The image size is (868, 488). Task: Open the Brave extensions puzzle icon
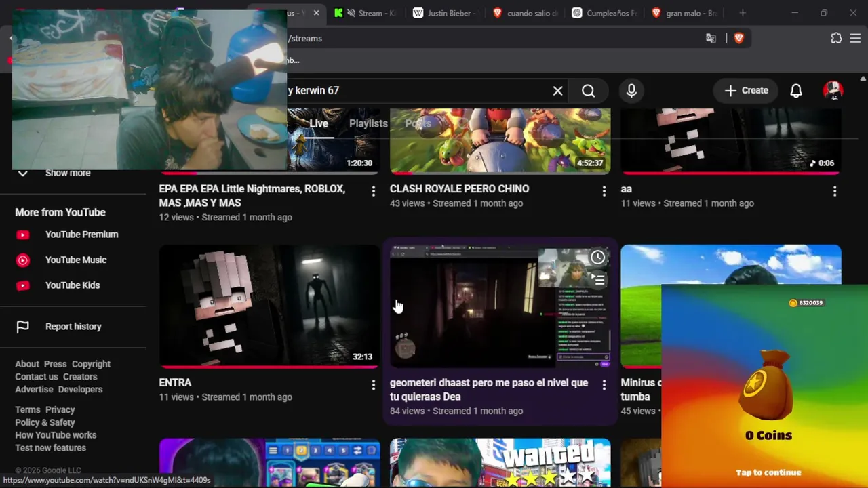(x=836, y=39)
